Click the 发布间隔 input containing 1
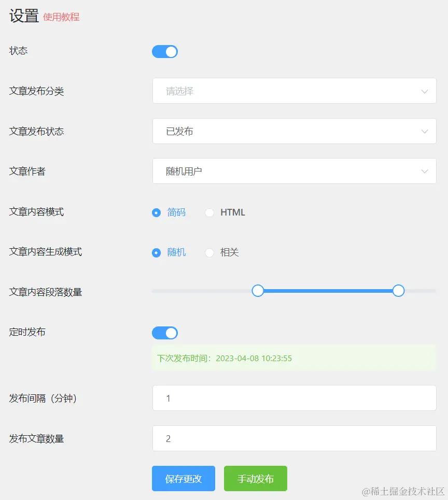Viewport: 448px width, 500px height. [295, 398]
